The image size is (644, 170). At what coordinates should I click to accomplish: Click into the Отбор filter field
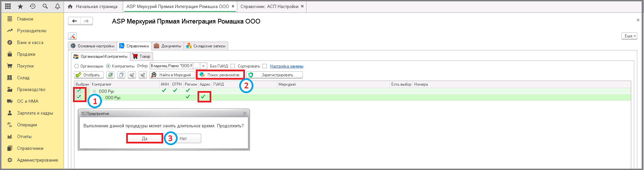171,66
